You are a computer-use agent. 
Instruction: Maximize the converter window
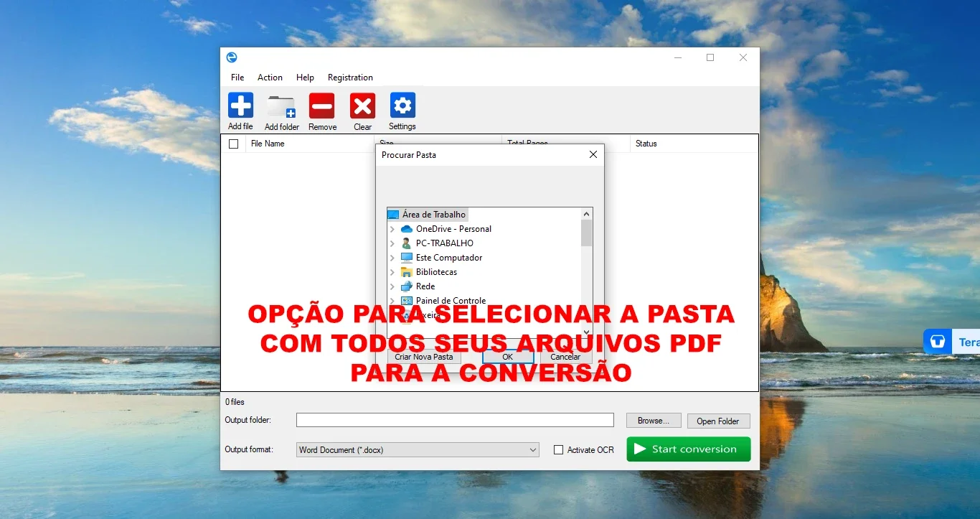[x=710, y=57]
